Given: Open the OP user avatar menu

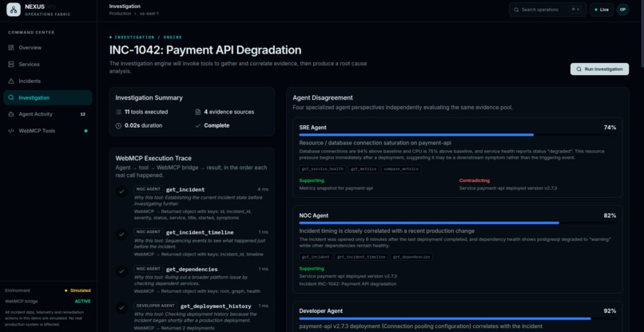Looking at the screenshot, I should tap(622, 10).
